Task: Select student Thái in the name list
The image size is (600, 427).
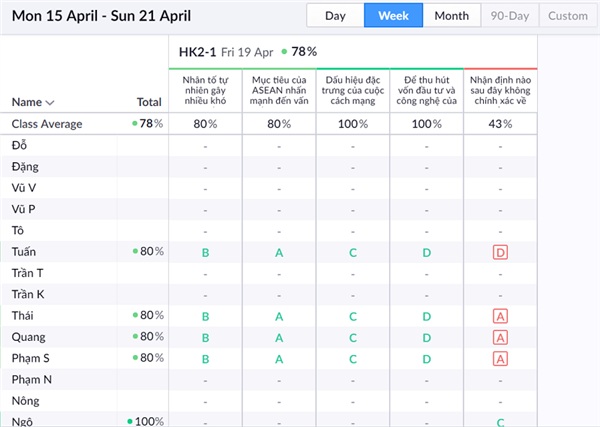Action: (23, 316)
